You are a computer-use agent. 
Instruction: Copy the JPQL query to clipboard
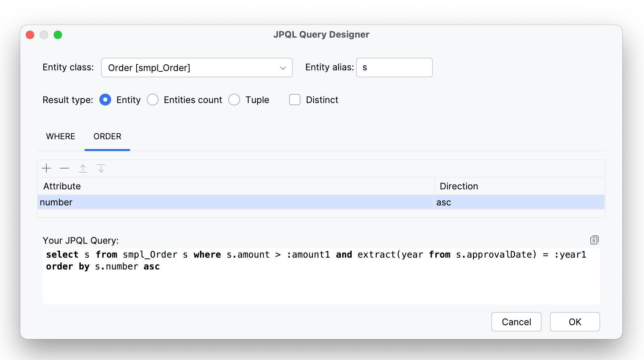[594, 240]
